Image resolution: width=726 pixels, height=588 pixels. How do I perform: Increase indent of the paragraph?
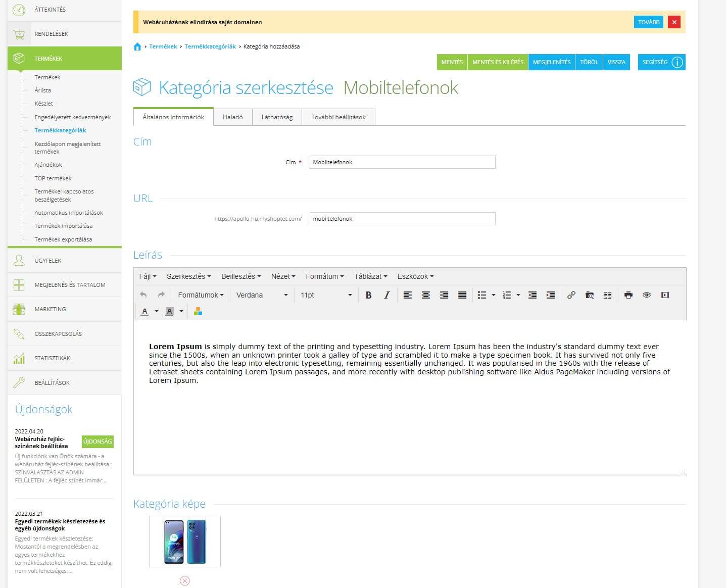551,295
